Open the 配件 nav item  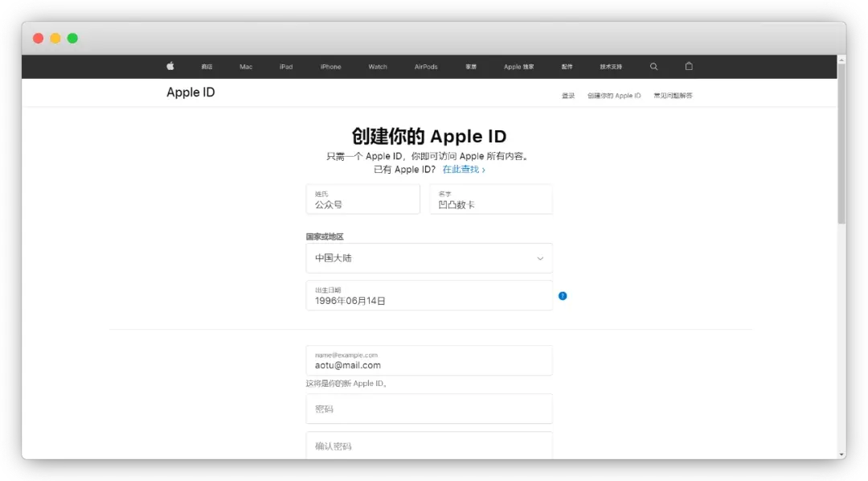(567, 67)
